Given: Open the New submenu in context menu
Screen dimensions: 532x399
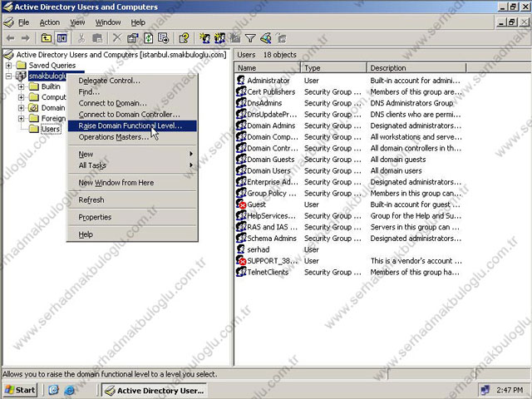Looking at the screenshot, I should coord(132,154).
